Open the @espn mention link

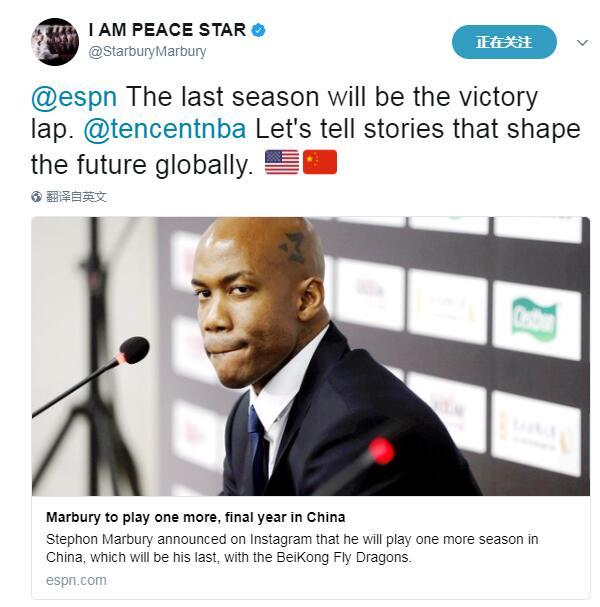74,98
